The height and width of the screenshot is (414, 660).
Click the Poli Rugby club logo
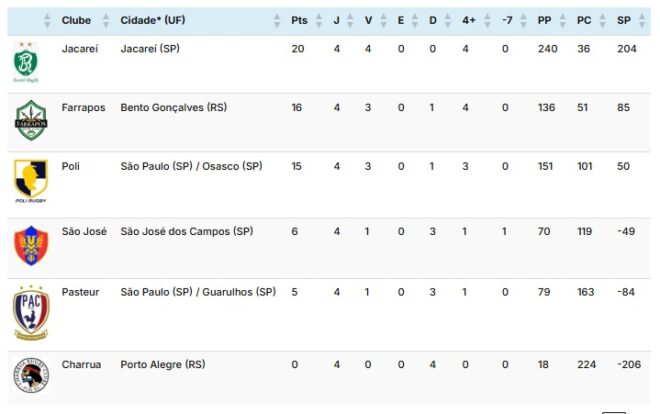point(30,181)
